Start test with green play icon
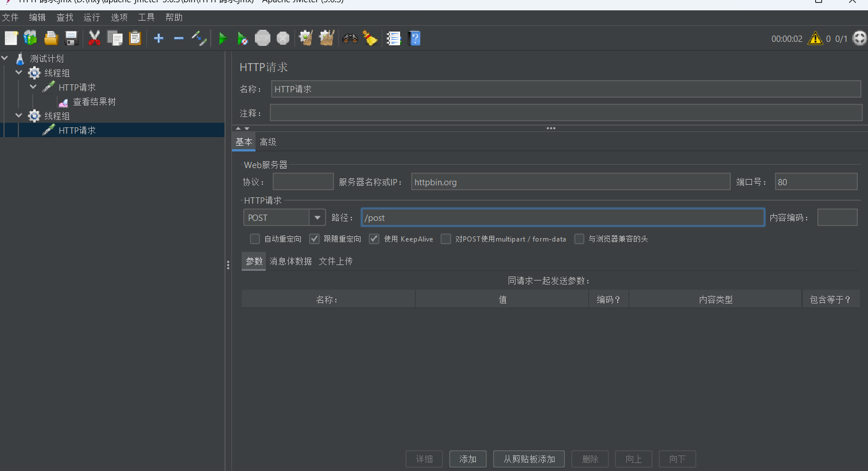The height and width of the screenshot is (471, 868). 223,38
